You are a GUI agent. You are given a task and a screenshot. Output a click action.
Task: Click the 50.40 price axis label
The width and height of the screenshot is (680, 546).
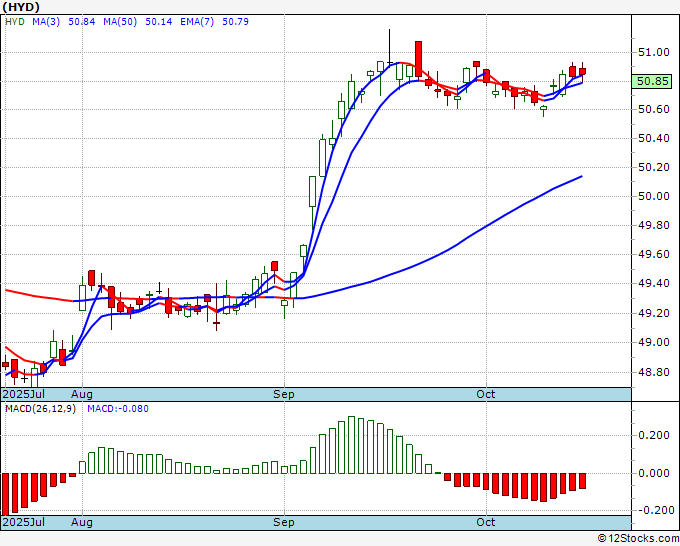[654, 138]
